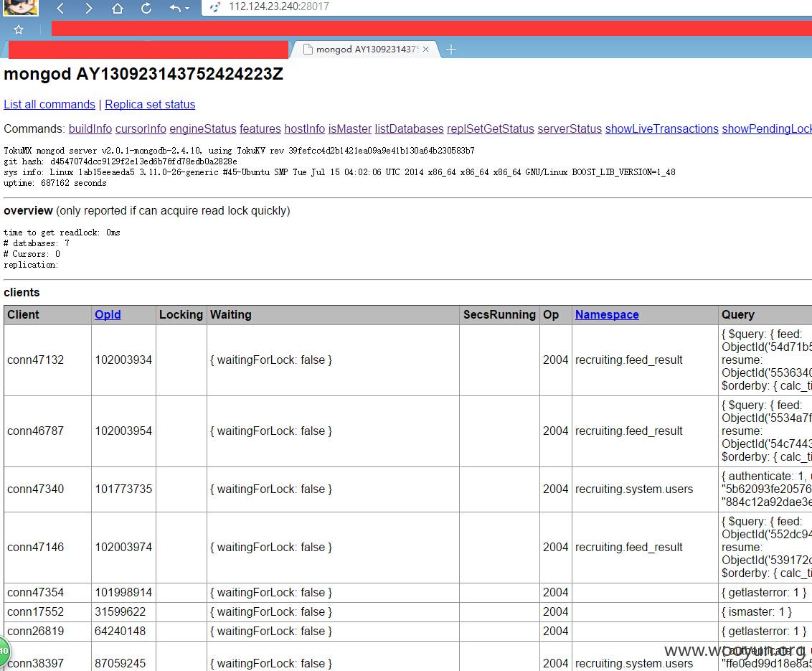Image resolution: width=812 pixels, height=671 pixels.
Task: Click OpId value 102003974
Action: [x=123, y=547]
